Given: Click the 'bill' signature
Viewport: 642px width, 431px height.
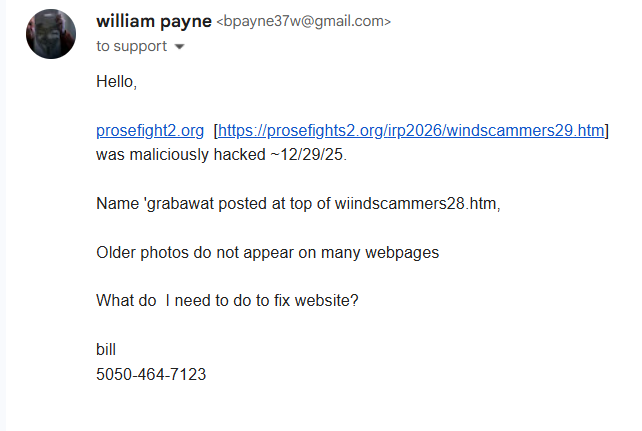Looking at the screenshot, I should click(106, 349).
